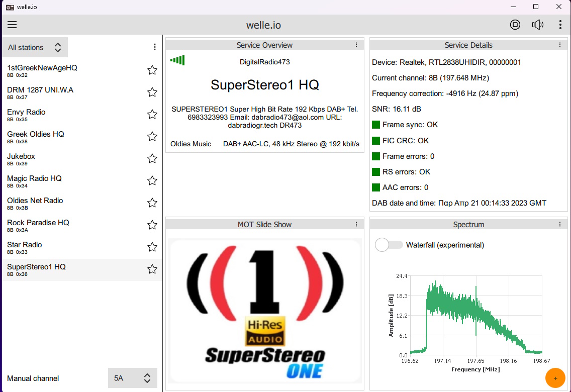Select the Magic Radio HQ station
This screenshot has height=392, width=571.
pyautogui.click(x=34, y=179)
